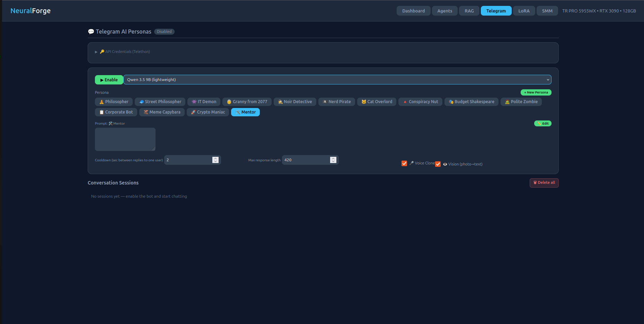Click the microphone icon near Voice Clone
Image resolution: width=644 pixels, height=324 pixels.
click(412, 163)
